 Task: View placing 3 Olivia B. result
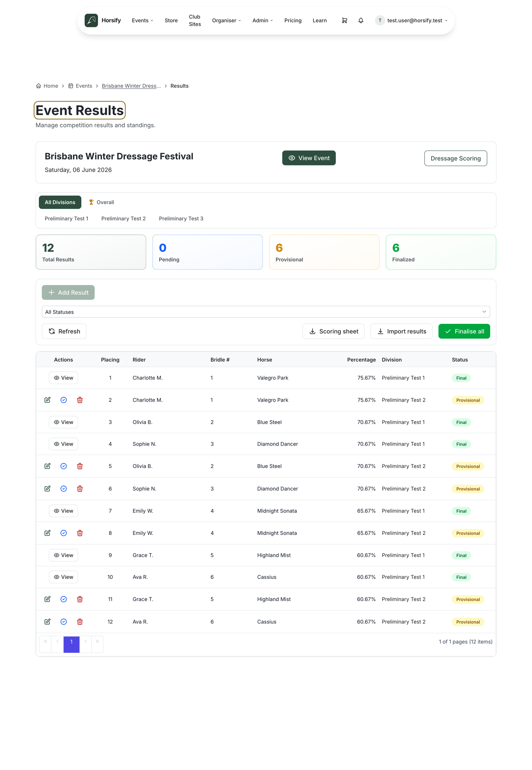[64, 422]
